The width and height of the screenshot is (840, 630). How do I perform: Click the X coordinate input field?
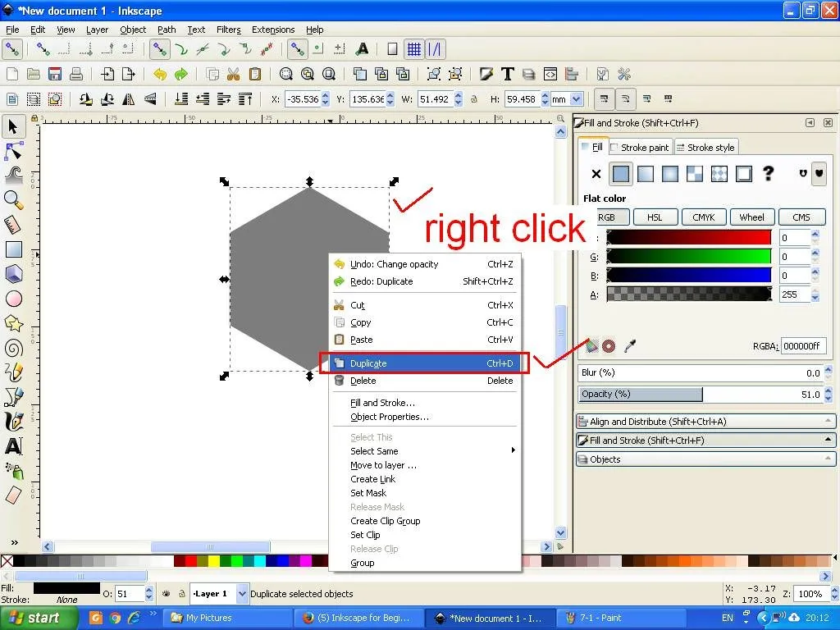(x=303, y=99)
